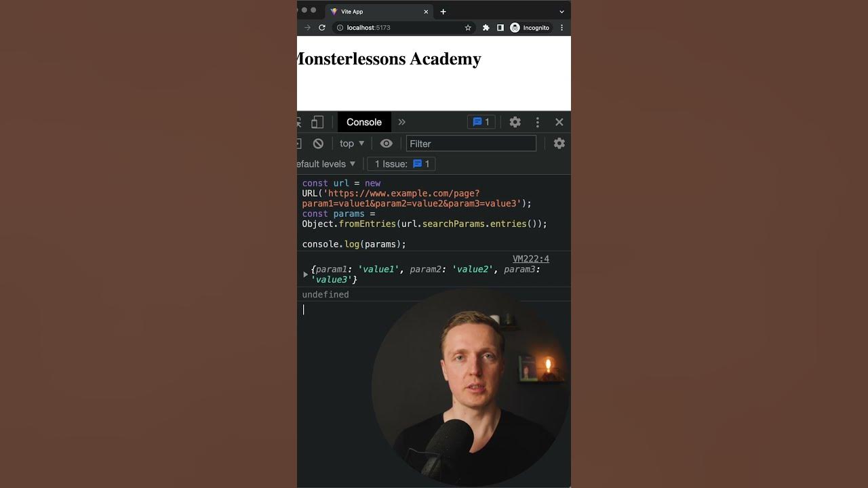The width and height of the screenshot is (868, 488).
Task: Expand the logged params object triangle
Action: tap(306, 274)
